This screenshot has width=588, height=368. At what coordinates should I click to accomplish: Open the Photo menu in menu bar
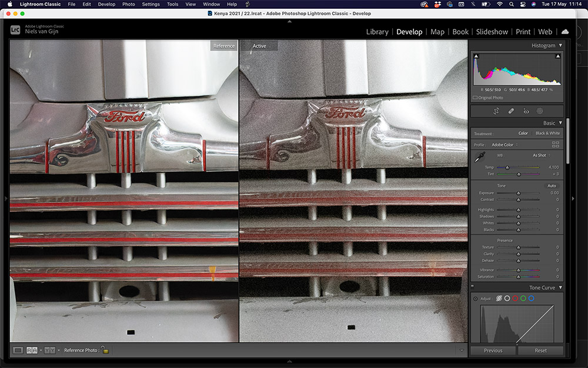(x=129, y=4)
